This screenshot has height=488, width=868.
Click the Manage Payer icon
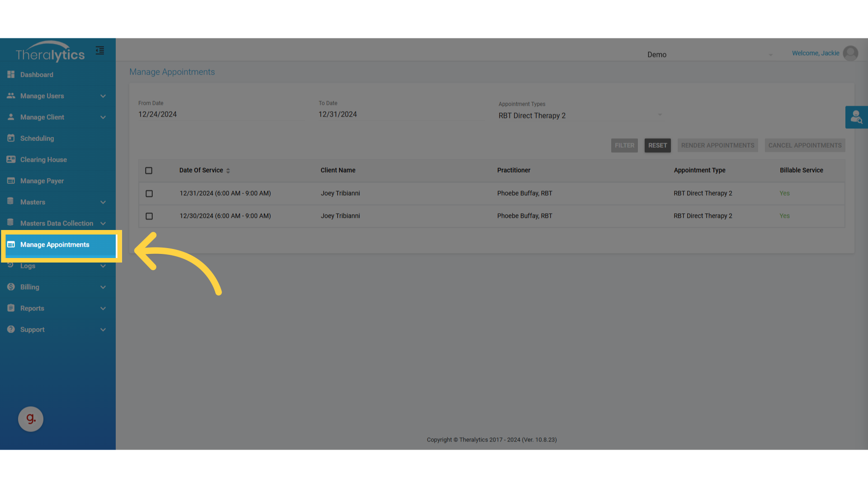pyautogui.click(x=11, y=181)
